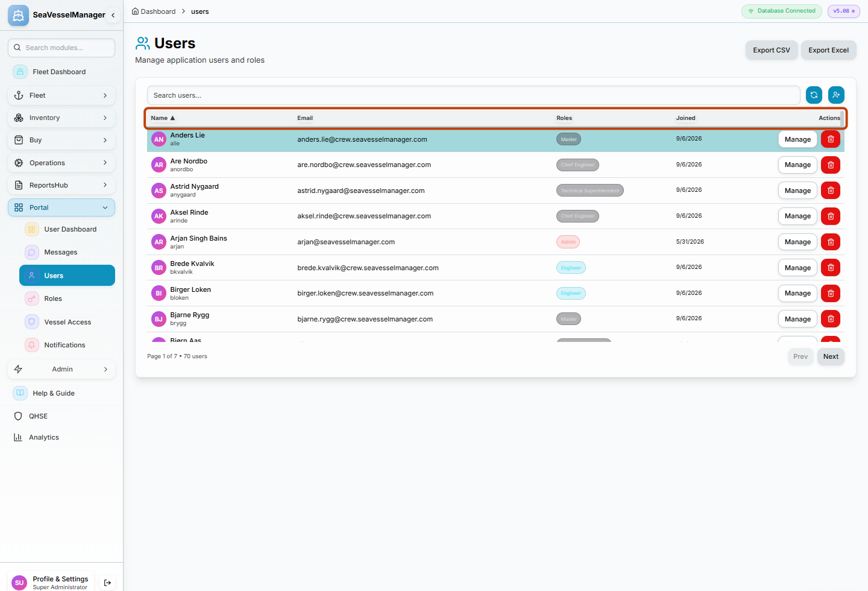Click the Database Connected status badge
The image size is (868, 591).
(x=782, y=11)
